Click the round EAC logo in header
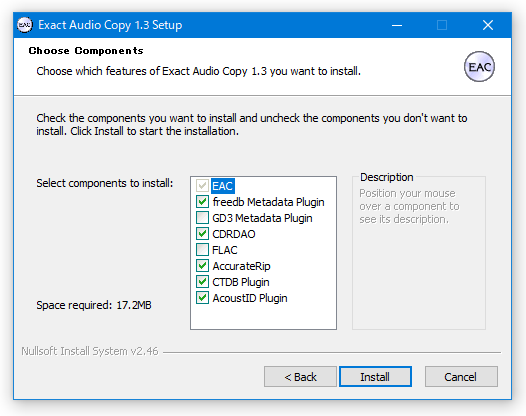 (479, 66)
